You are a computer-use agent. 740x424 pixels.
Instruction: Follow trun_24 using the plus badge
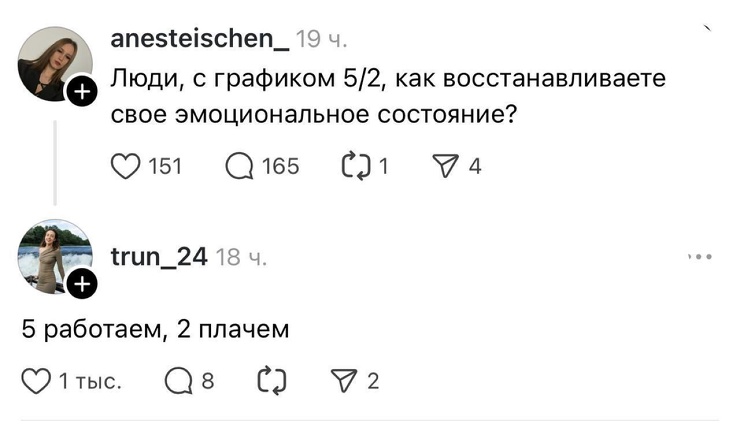coord(81,284)
